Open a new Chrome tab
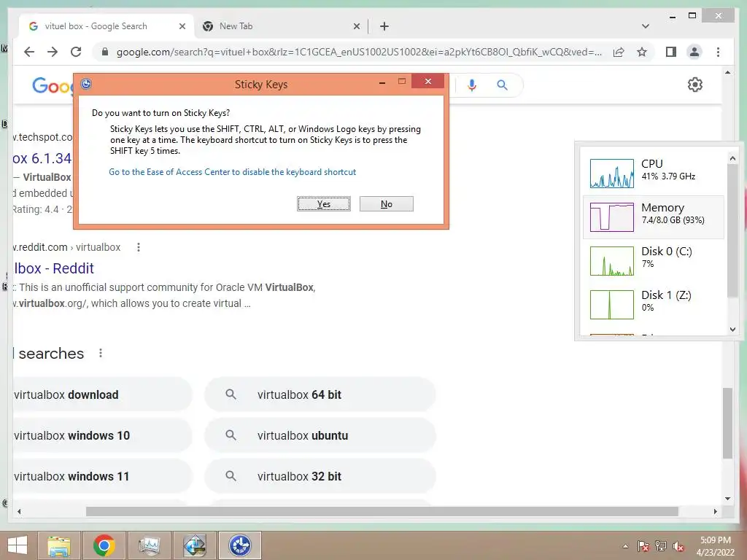 (384, 26)
